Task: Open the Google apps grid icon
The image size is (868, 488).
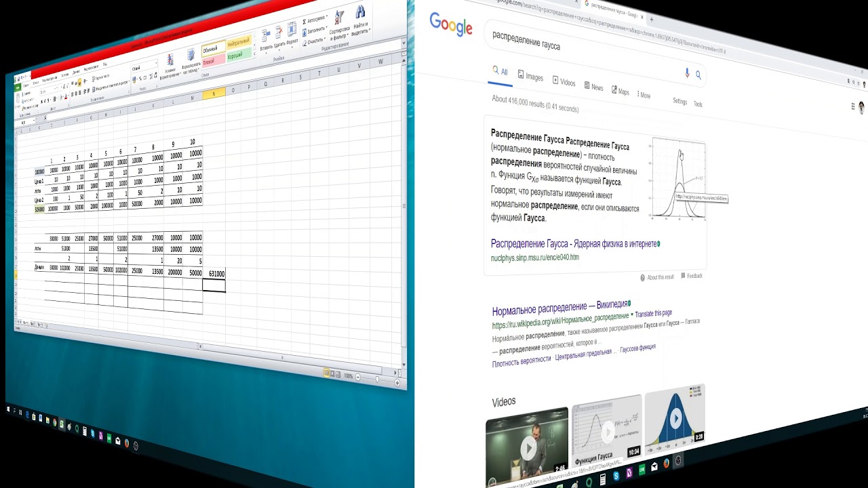Action: (853, 106)
